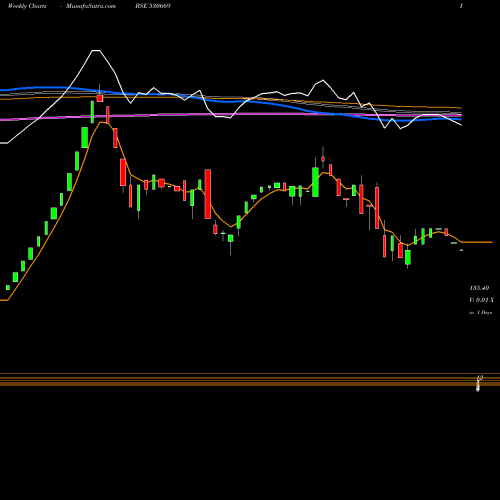Click the red candle at the chart's highest peak
Viewport: 500px width, 500px height.
100,98
